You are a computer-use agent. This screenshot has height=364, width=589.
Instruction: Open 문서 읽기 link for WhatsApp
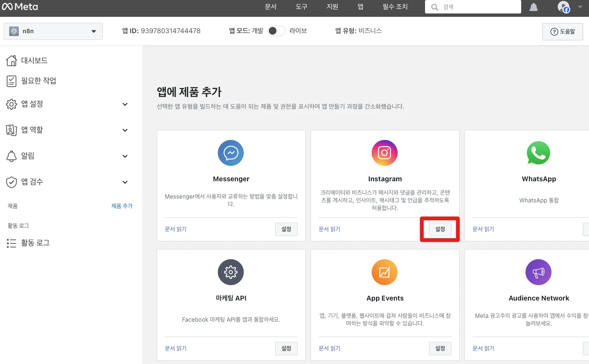pyautogui.click(x=483, y=229)
